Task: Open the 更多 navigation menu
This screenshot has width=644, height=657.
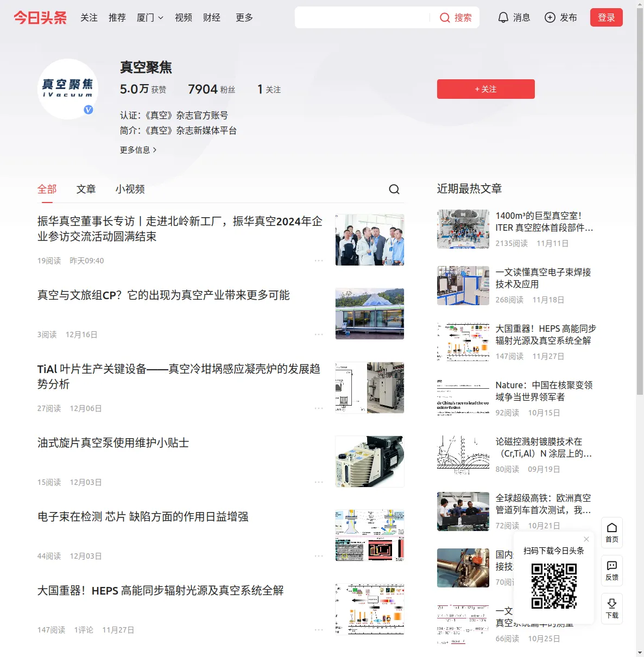Action: coord(244,18)
